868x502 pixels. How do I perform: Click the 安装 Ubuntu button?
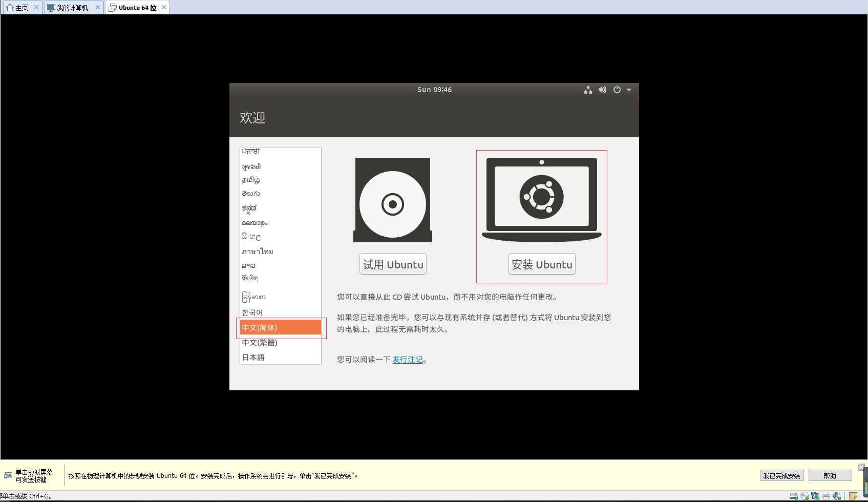[x=542, y=264]
